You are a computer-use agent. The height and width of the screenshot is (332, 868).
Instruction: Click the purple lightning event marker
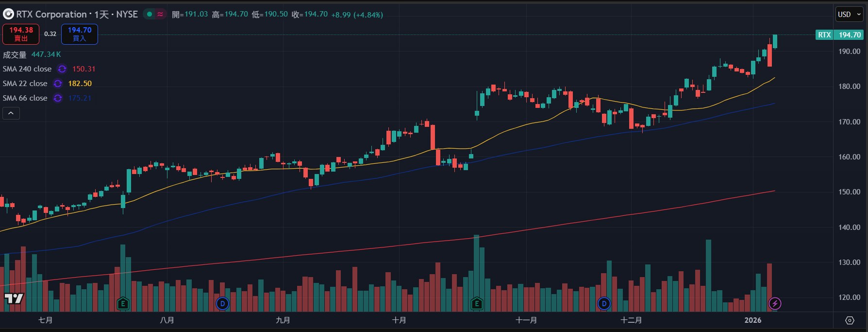pos(775,304)
